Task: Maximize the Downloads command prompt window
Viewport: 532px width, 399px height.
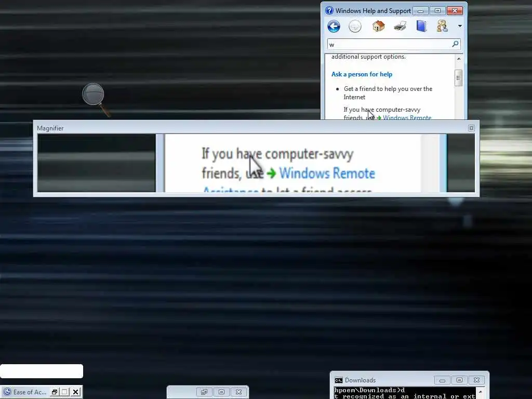Action: tap(459, 380)
